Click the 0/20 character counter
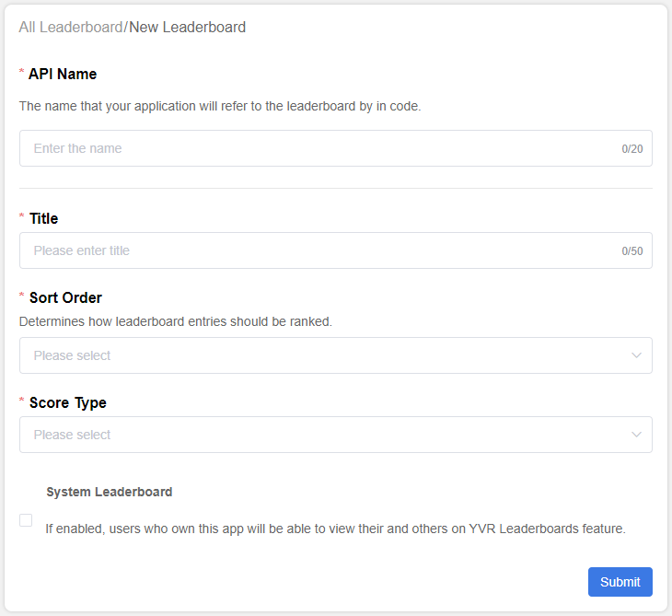 [631, 149]
